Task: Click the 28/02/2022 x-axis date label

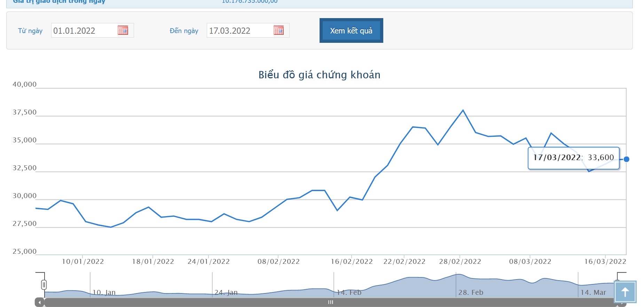Action: pos(460,261)
